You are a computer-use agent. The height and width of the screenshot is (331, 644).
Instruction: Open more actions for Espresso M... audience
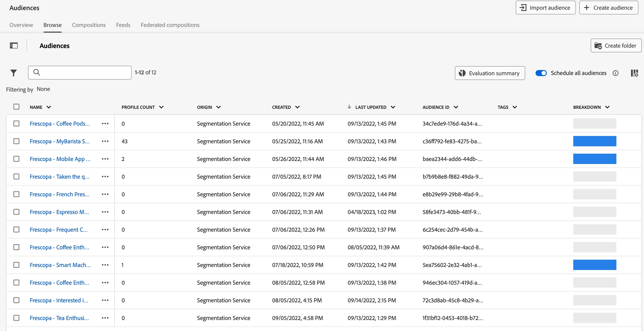coord(105,212)
